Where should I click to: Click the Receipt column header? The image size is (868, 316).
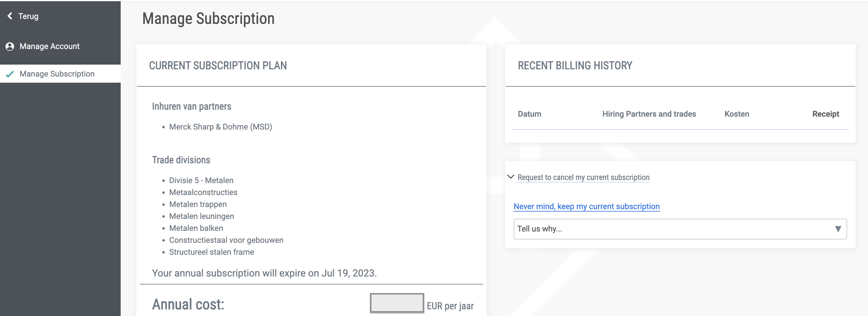click(x=825, y=114)
